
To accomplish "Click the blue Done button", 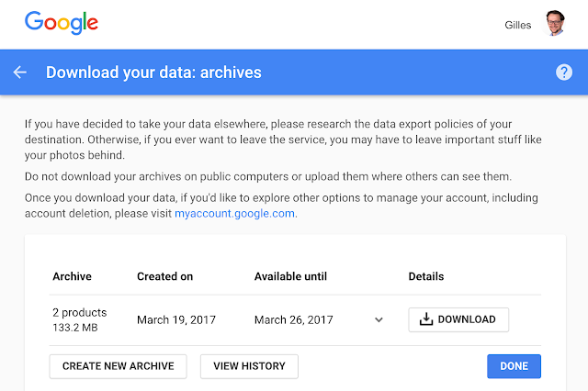I will click(514, 366).
